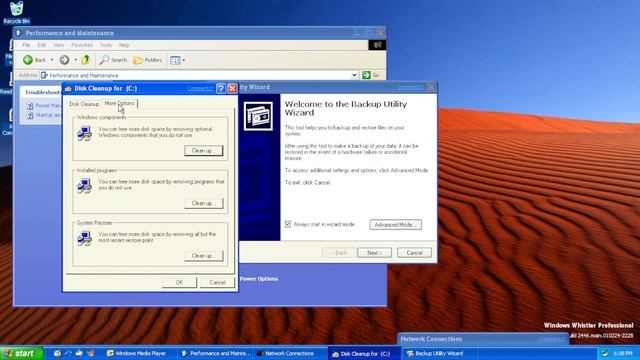Switch to Backup Utility Wizard taskbar button
This screenshot has height=360, width=640.
(x=439, y=353)
